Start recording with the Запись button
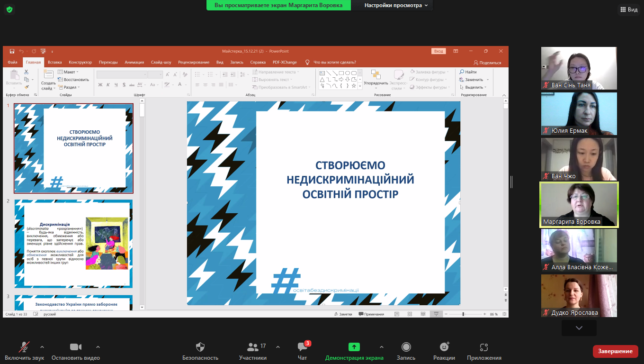 [x=406, y=347]
